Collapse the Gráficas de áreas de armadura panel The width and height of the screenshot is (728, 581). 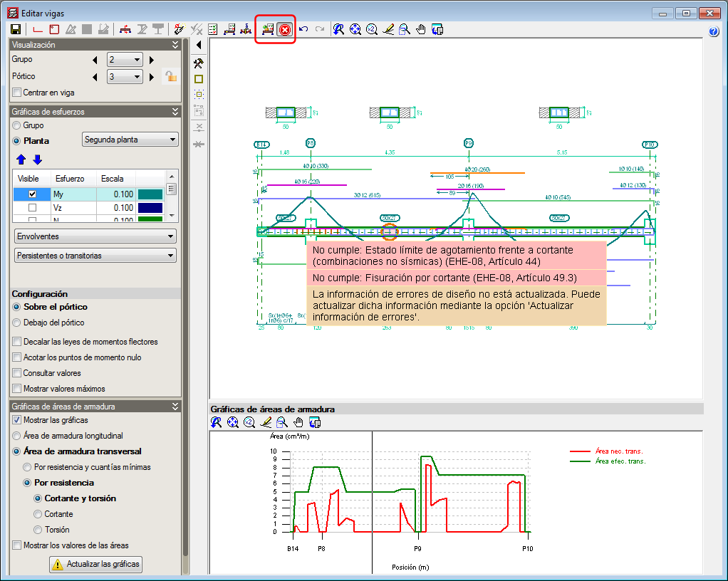click(175, 407)
